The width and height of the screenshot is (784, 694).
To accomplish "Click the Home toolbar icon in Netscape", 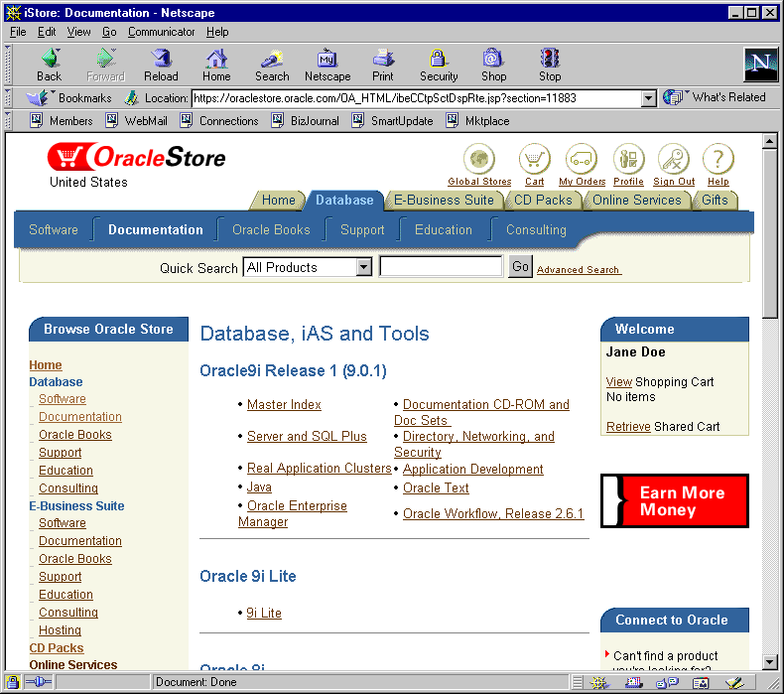I will click(x=216, y=58).
